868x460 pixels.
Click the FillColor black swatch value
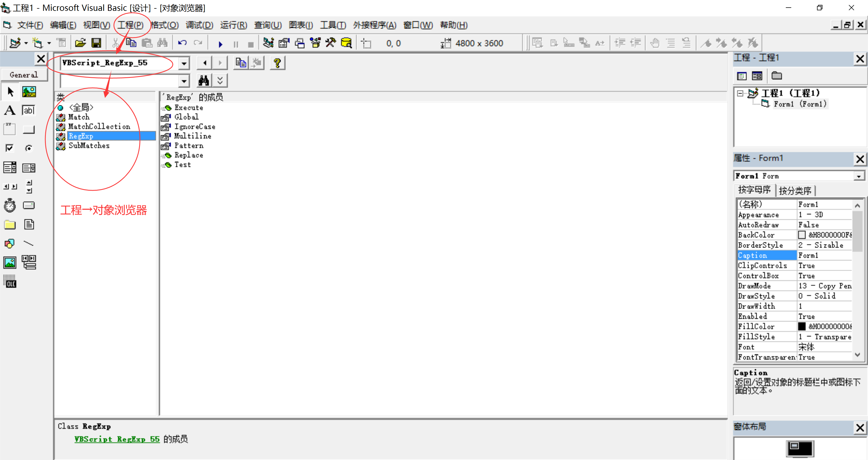click(802, 327)
